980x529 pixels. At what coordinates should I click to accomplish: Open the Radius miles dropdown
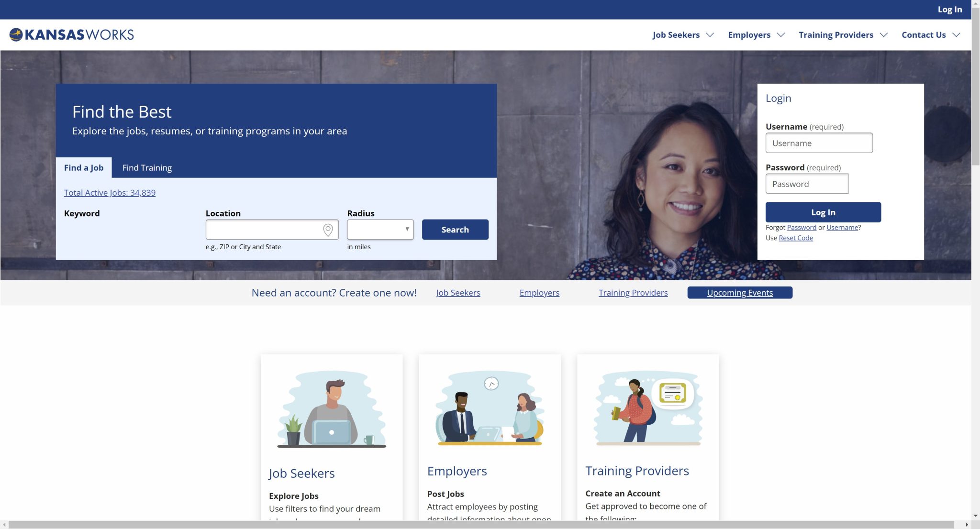[x=380, y=230]
